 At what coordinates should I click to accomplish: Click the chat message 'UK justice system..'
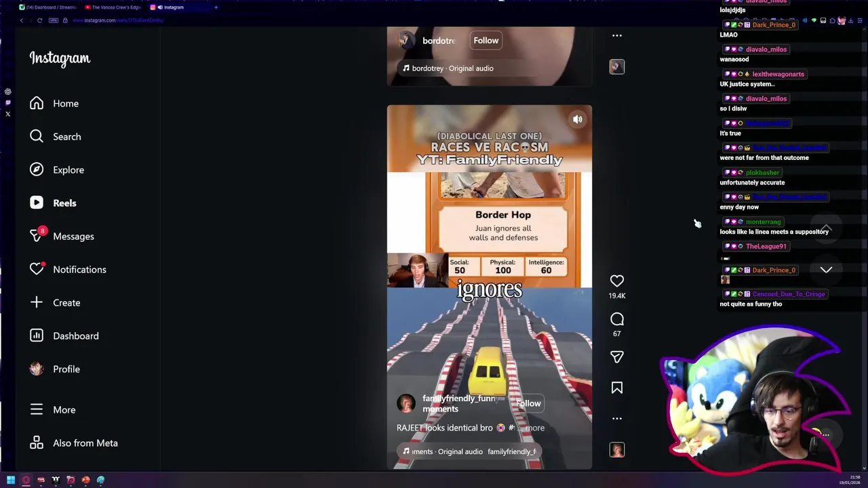click(747, 84)
